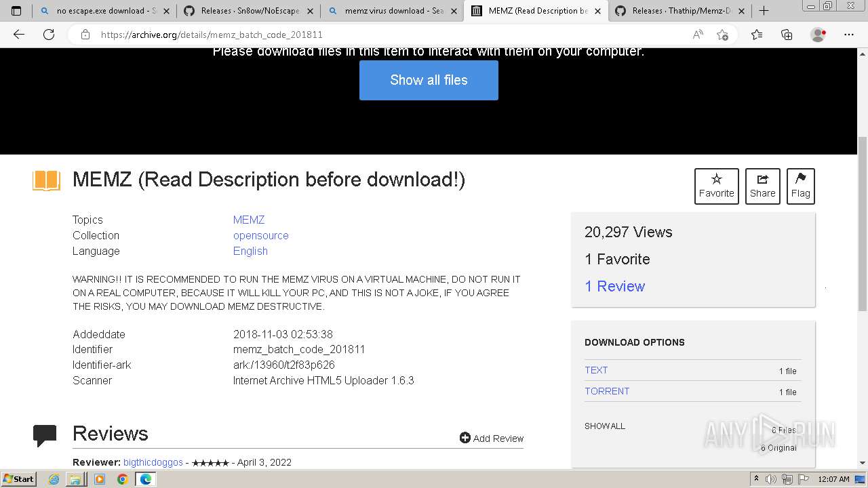Image resolution: width=868 pixels, height=488 pixels.
Task: Click the network tray icon
Action: click(x=787, y=479)
